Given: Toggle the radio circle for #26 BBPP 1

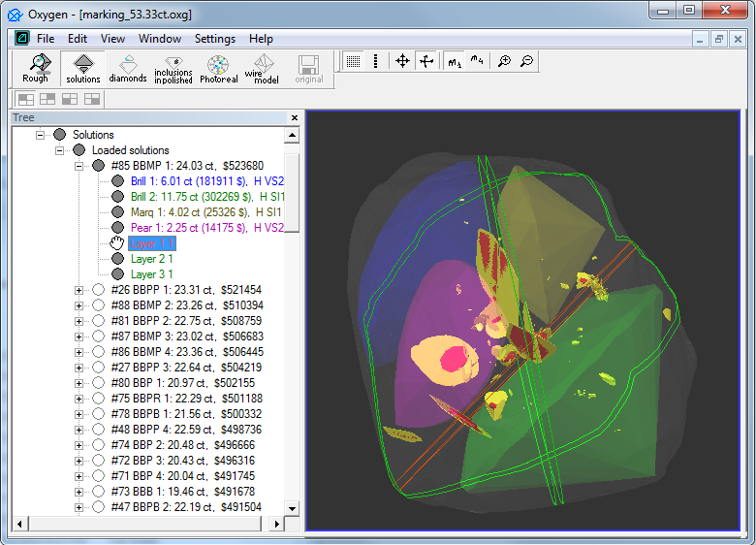Looking at the screenshot, I should pos(98,290).
